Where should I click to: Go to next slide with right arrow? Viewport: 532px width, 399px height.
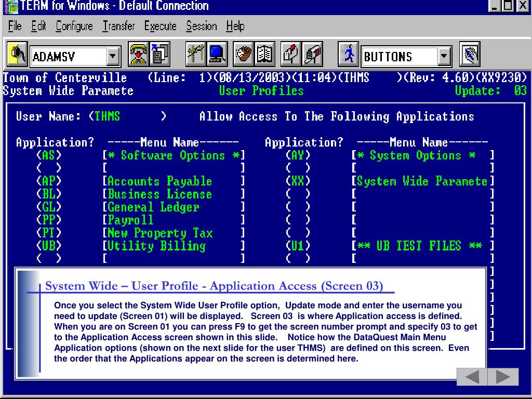click(503, 377)
